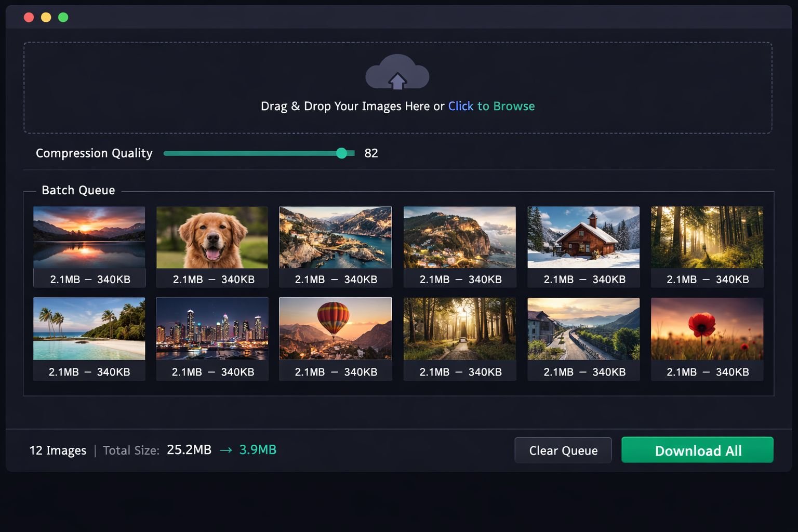Image resolution: width=798 pixels, height=532 pixels.
Task: Click the size label under the balloon image
Action: click(x=336, y=372)
